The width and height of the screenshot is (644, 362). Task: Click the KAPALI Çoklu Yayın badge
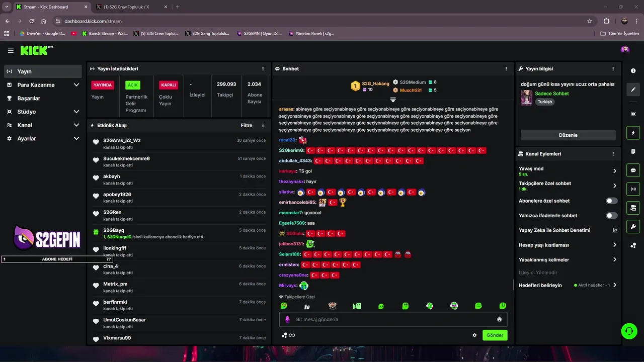pyautogui.click(x=168, y=85)
